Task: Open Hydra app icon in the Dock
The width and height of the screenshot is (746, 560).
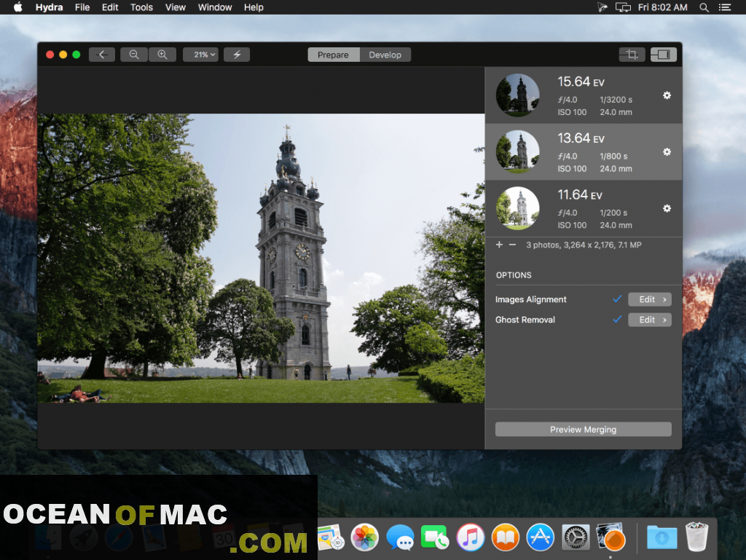Action: tap(611, 537)
